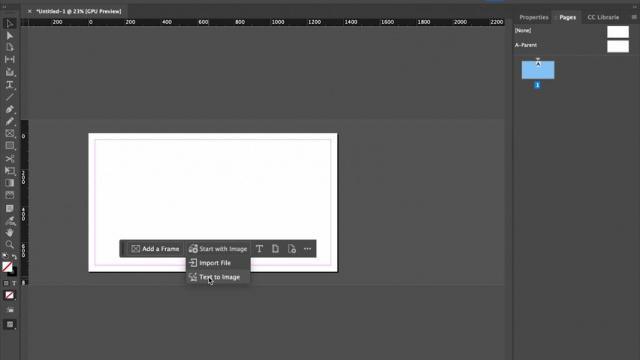The image size is (640, 360).
Task: Open more options ellipsis in task bar
Action: (307, 249)
